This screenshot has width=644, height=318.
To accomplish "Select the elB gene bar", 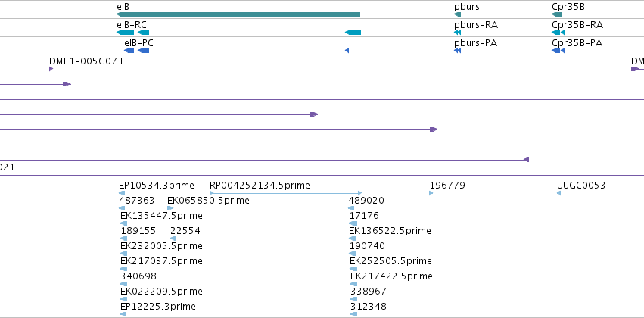I will pos(238,14).
